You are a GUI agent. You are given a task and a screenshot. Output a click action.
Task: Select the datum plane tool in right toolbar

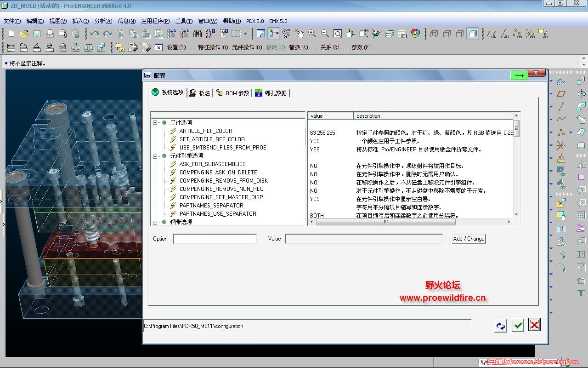561,94
